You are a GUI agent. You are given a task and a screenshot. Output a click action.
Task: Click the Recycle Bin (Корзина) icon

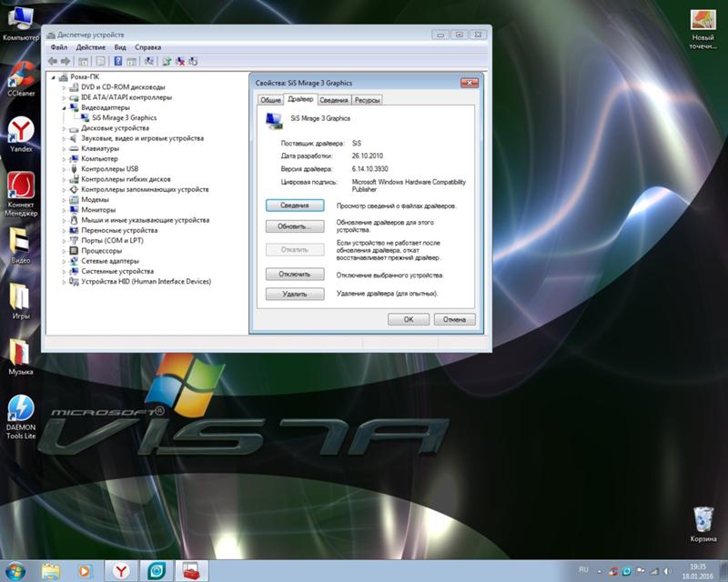pos(703,520)
